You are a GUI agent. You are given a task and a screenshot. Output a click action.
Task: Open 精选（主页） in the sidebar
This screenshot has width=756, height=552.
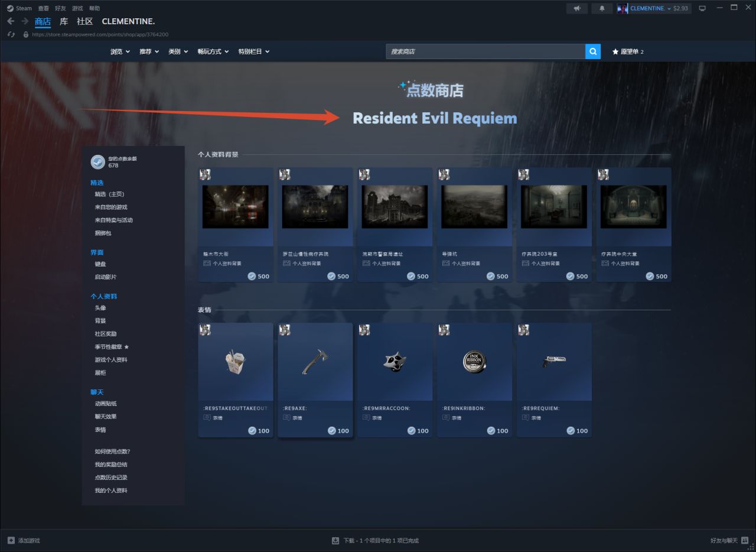pos(109,194)
